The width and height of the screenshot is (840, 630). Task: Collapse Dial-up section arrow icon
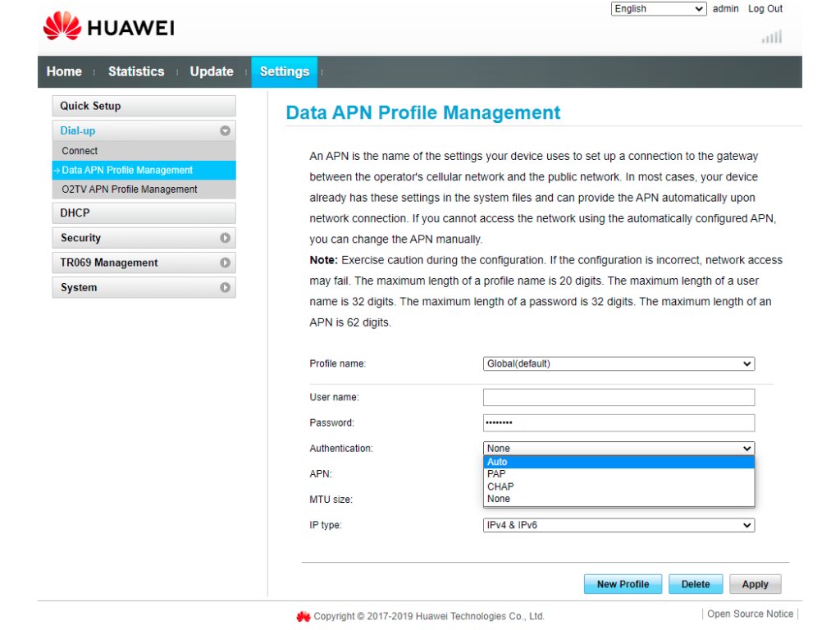point(225,131)
